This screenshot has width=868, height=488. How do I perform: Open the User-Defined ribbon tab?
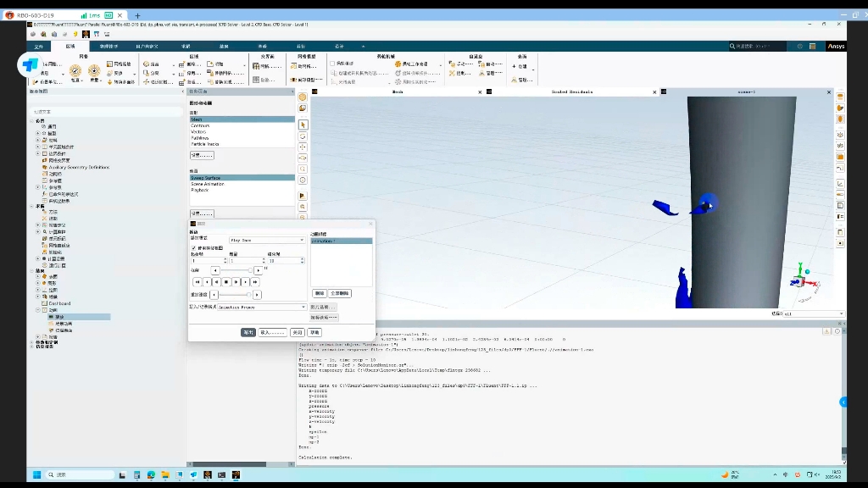pyautogui.click(x=147, y=47)
